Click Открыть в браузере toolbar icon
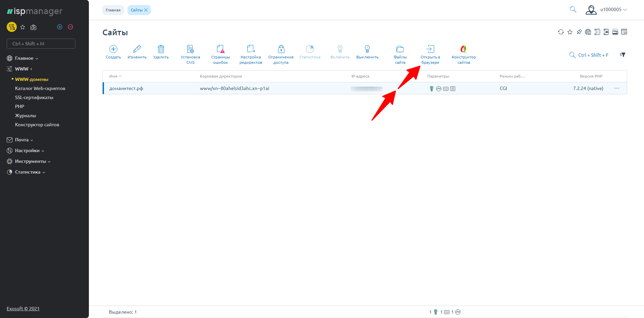 tap(430, 49)
